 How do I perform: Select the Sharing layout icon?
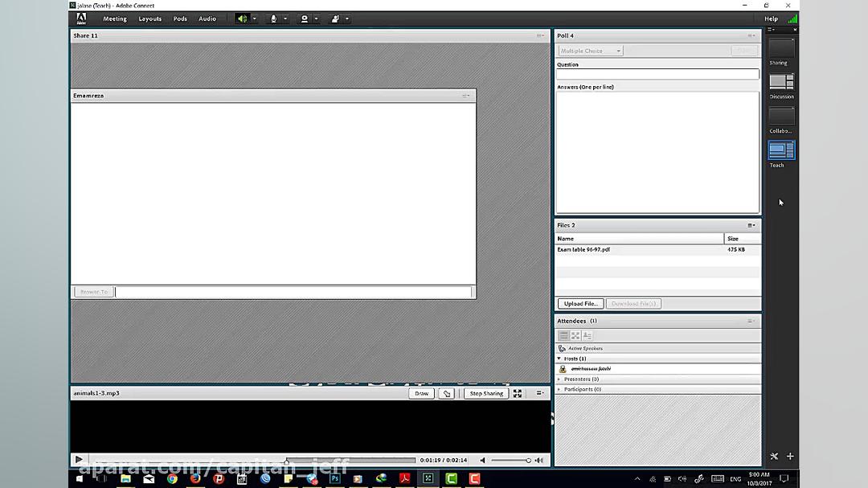pyautogui.click(x=780, y=50)
